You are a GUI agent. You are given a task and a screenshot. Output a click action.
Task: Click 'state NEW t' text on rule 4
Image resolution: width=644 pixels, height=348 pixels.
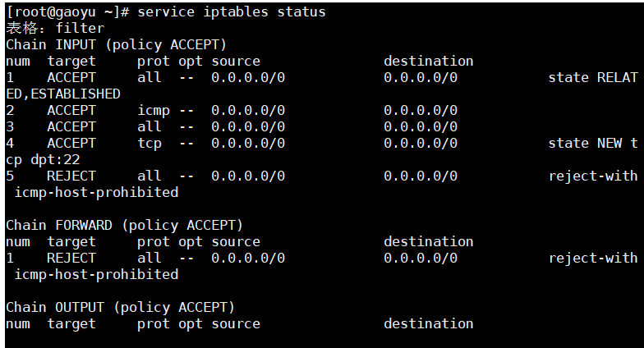click(593, 143)
